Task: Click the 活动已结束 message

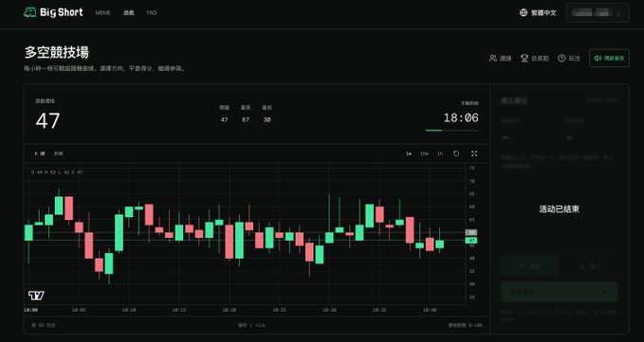Action: pyautogui.click(x=559, y=209)
